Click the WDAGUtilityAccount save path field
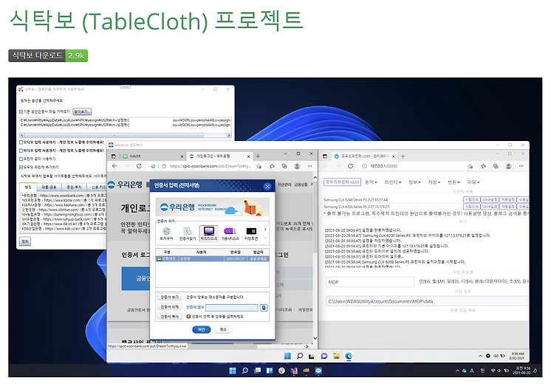This screenshot has width=554, height=392. tap(427, 302)
